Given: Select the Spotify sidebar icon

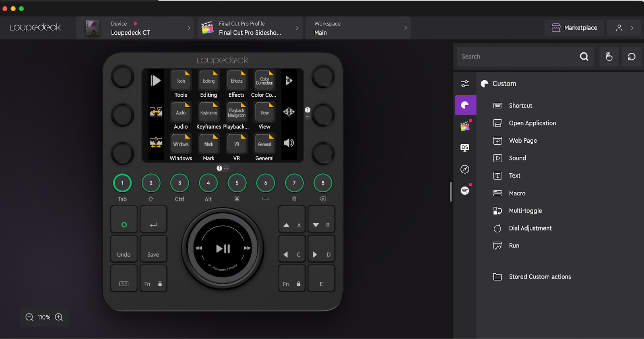Looking at the screenshot, I should (x=465, y=191).
